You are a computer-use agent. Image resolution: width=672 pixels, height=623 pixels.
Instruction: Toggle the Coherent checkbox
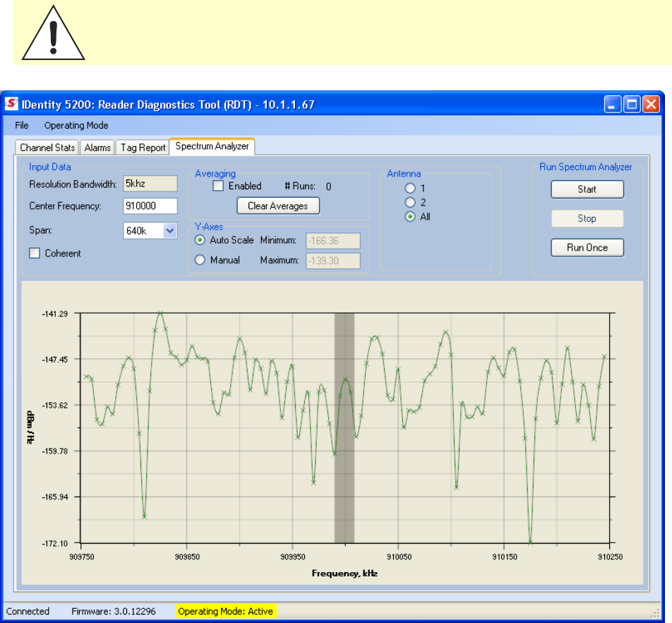(35, 253)
